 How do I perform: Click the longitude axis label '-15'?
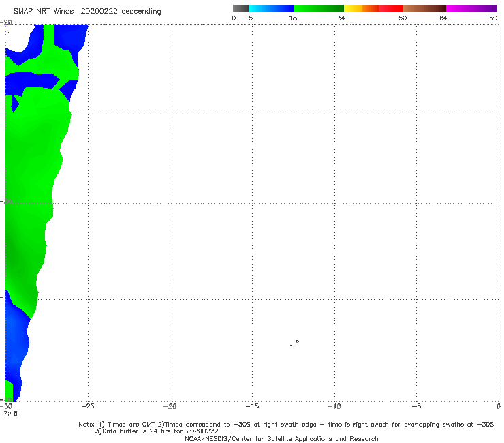click(x=252, y=406)
